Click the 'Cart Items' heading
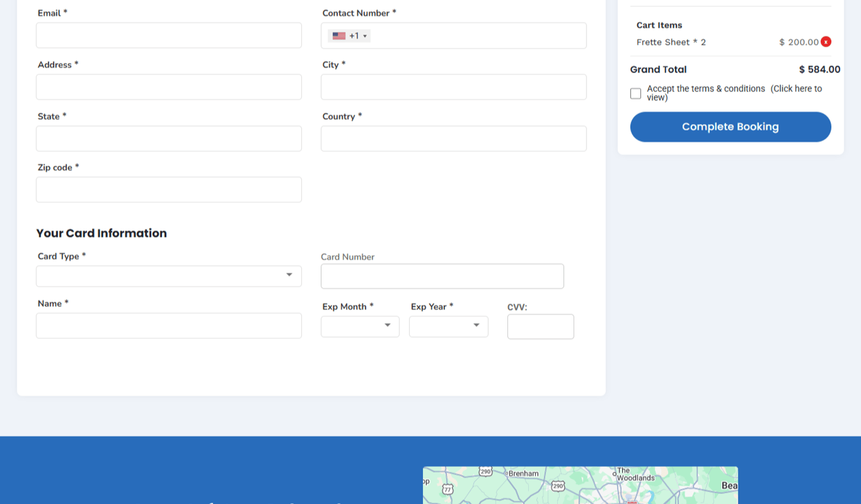The width and height of the screenshot is (861, 504). click(659, 25)
